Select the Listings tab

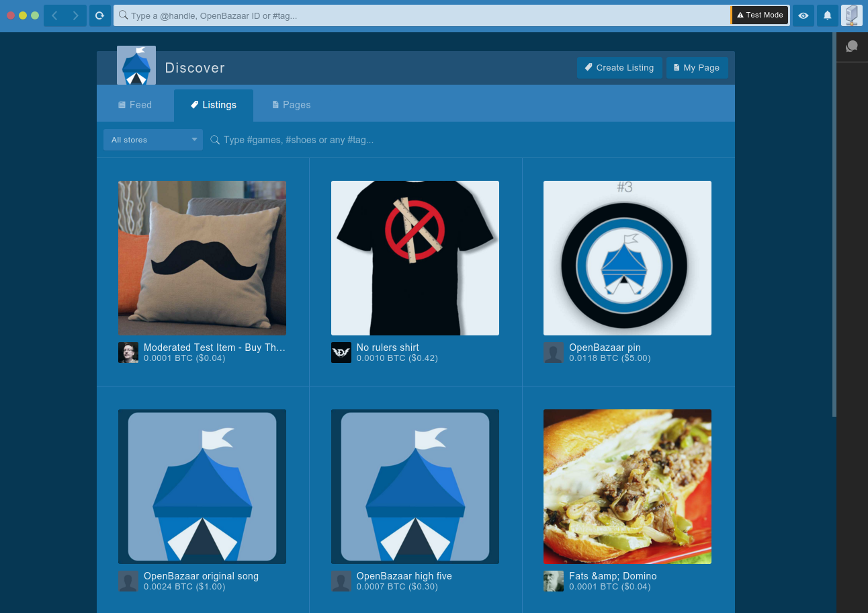(214, 105)
